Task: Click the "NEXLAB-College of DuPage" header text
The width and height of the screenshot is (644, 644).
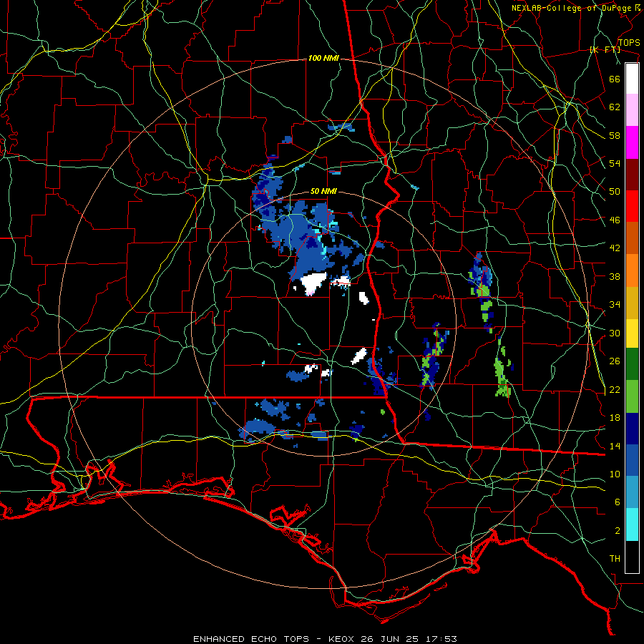Action: pyautogui.click(x=571, y=8)
